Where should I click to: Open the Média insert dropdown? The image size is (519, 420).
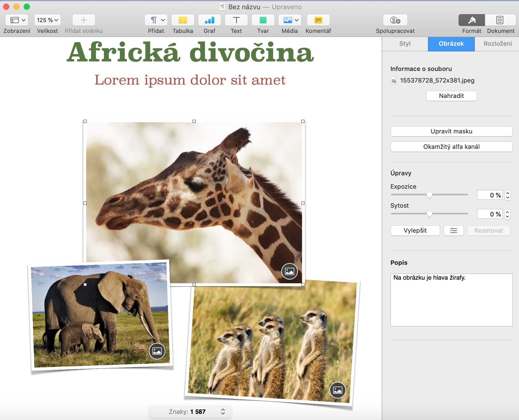[290, 20]
